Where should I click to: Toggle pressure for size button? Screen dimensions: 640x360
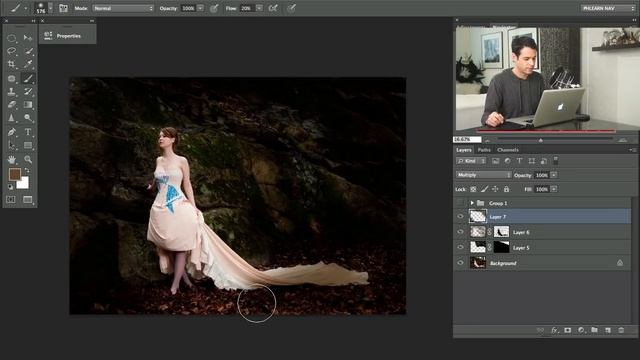(x=291, y=8)
